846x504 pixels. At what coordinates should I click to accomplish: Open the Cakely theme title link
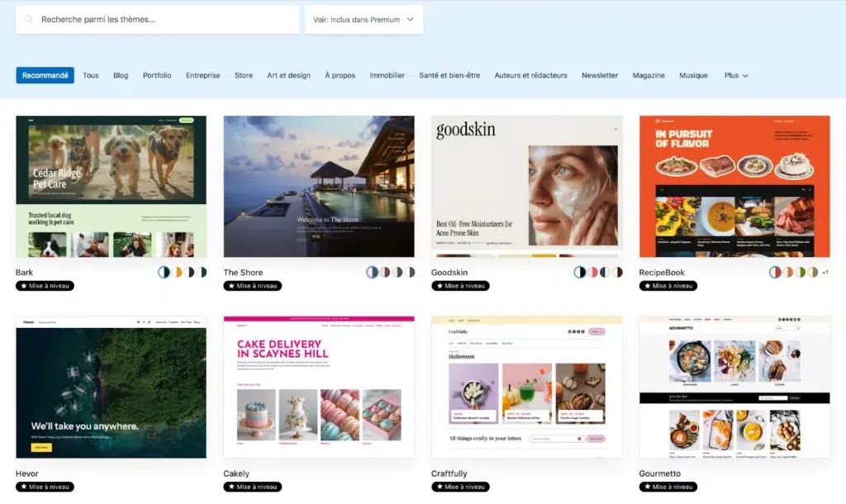(236, 473)
